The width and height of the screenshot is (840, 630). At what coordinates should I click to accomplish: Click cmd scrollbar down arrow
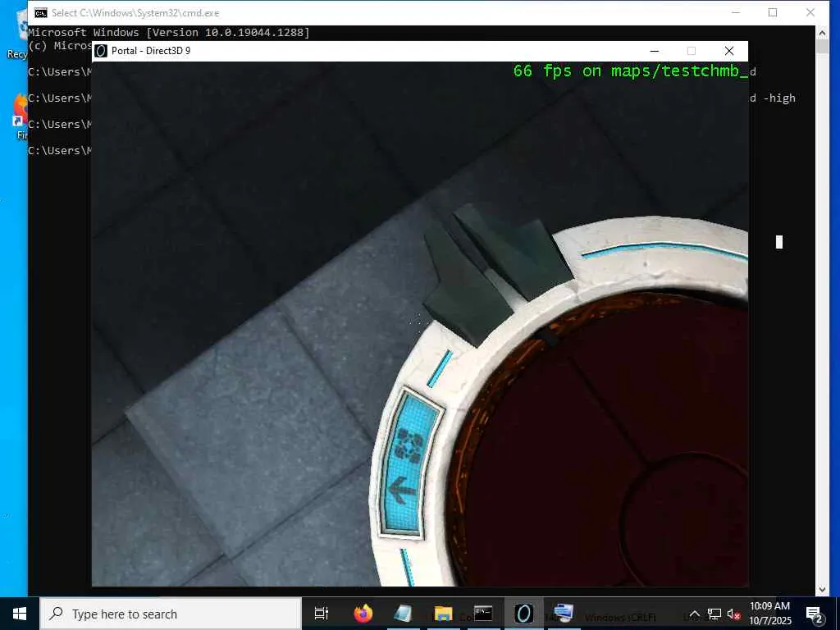[822, 590]
